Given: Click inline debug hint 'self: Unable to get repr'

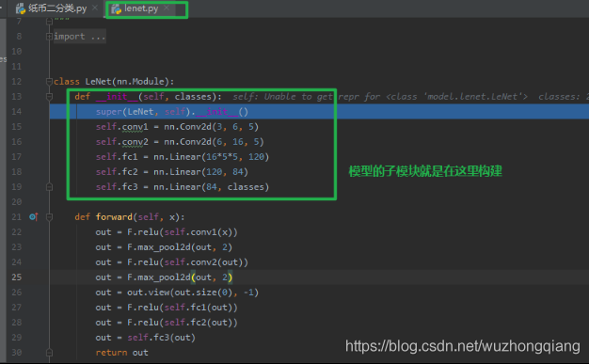Looking at the screenshot, I should pos(282,97).
